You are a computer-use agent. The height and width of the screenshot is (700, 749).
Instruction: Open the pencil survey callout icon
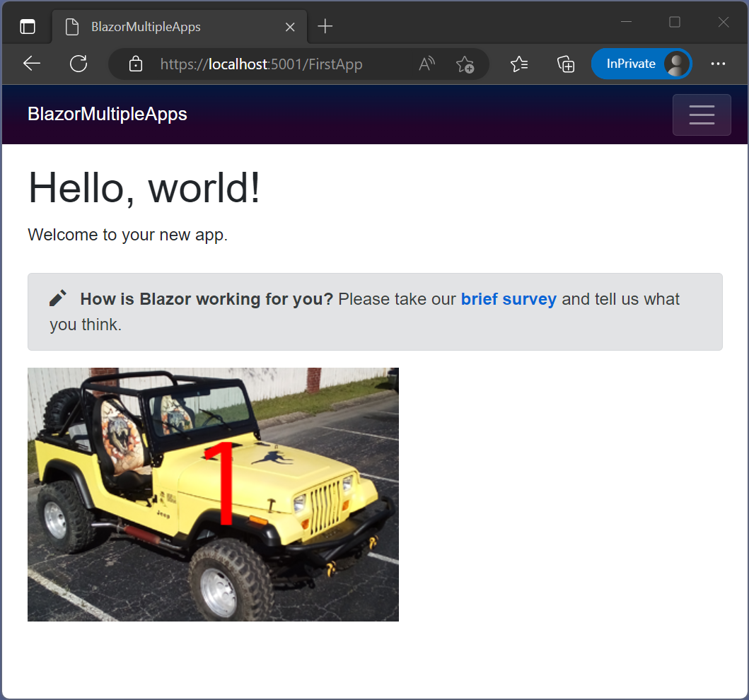pos(57,298)
